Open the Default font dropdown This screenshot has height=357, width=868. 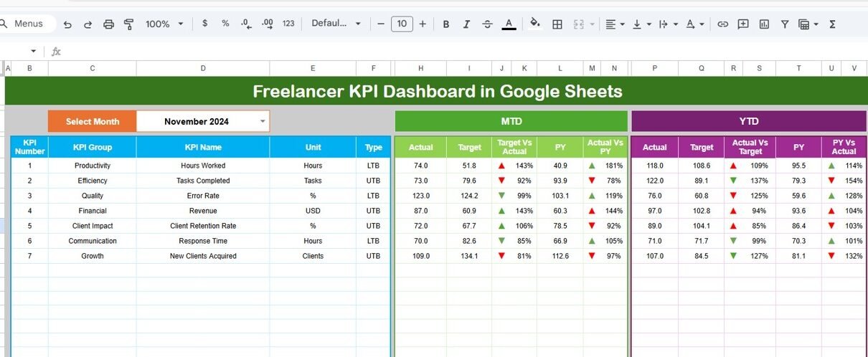pyautogui.click(x=336, y=24)
